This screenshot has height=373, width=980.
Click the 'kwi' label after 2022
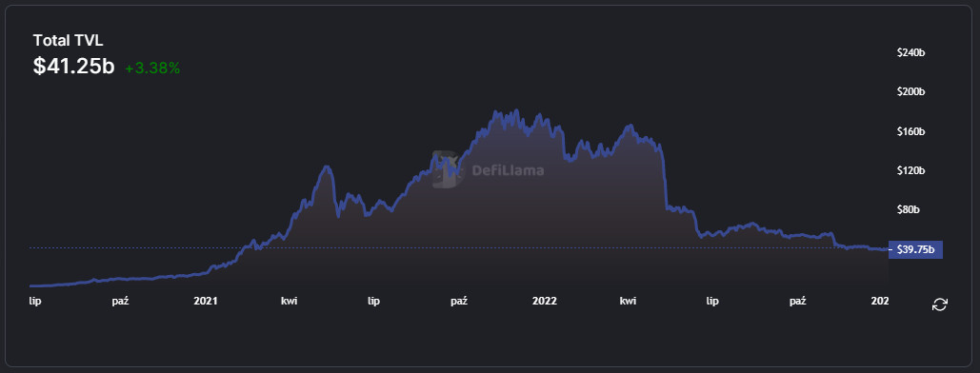point(628,301)
